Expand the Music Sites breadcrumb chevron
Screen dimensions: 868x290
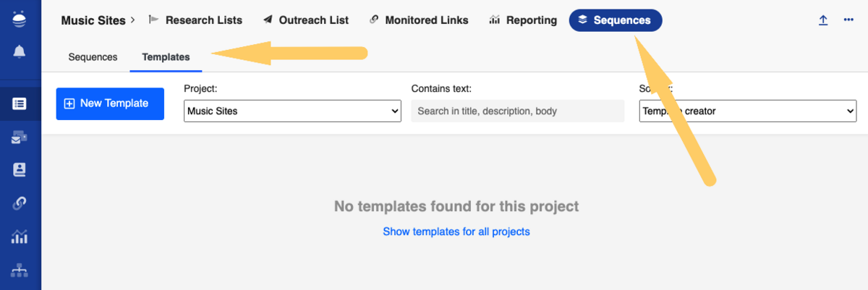click(132, 20)
